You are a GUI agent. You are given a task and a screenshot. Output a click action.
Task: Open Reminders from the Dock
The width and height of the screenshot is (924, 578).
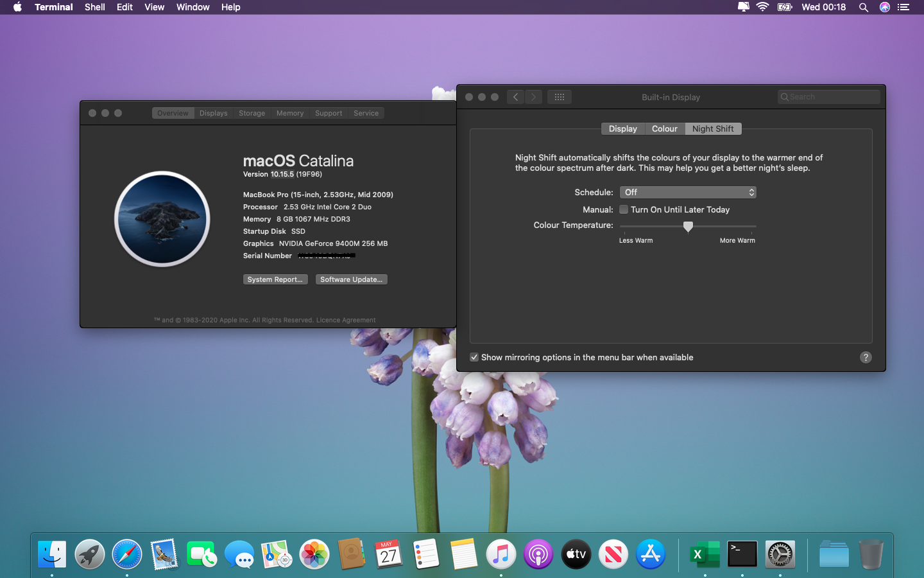[426, 554]
